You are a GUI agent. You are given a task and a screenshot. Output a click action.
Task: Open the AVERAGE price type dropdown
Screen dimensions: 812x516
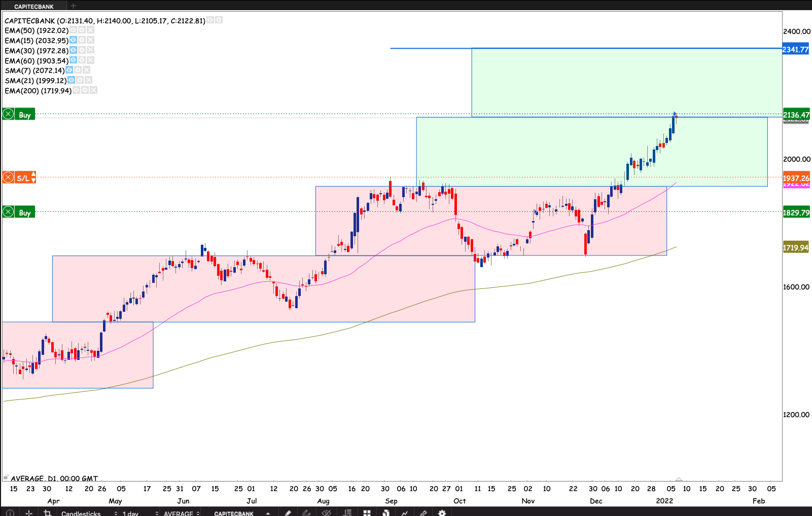[181, 513]
